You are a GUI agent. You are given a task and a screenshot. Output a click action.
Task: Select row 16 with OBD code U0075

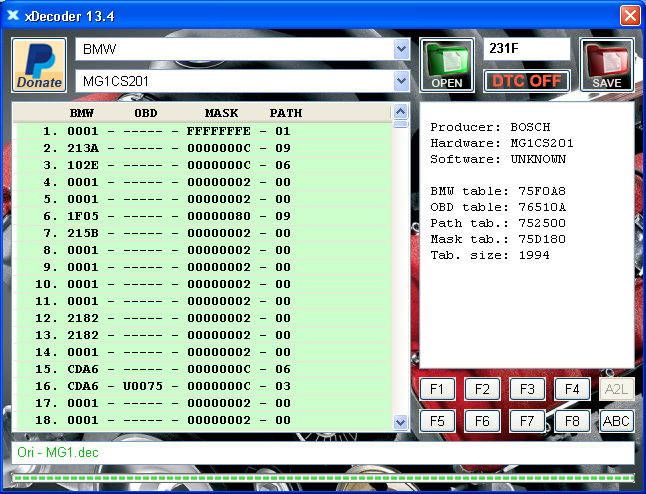(200, 385)
